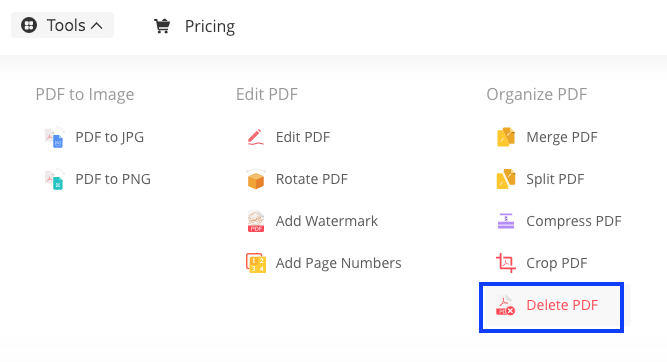Select the highlighted Delete PDF text

[x=562, y=305]
